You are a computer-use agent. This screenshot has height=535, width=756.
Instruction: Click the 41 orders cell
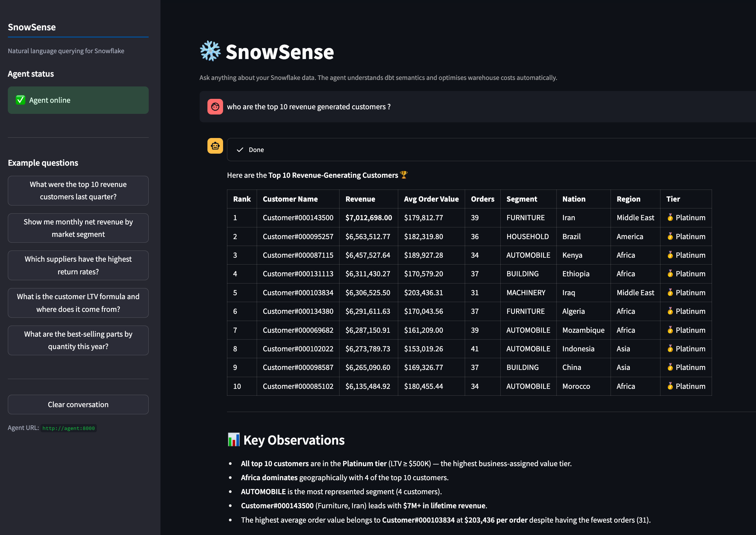click(x=483, y=349)
